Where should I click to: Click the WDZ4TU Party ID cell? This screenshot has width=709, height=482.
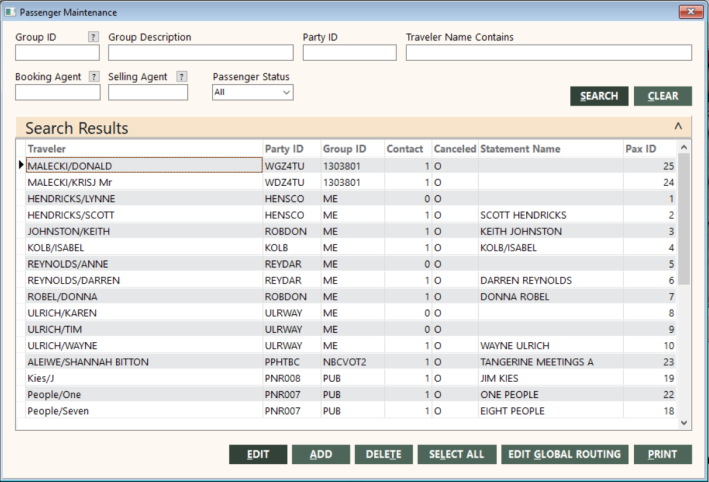point(292,182)
